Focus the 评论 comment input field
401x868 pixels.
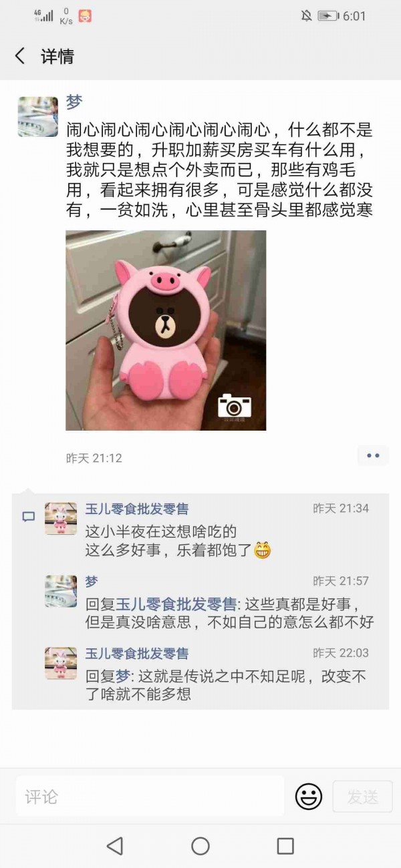(x=150, y=796)
